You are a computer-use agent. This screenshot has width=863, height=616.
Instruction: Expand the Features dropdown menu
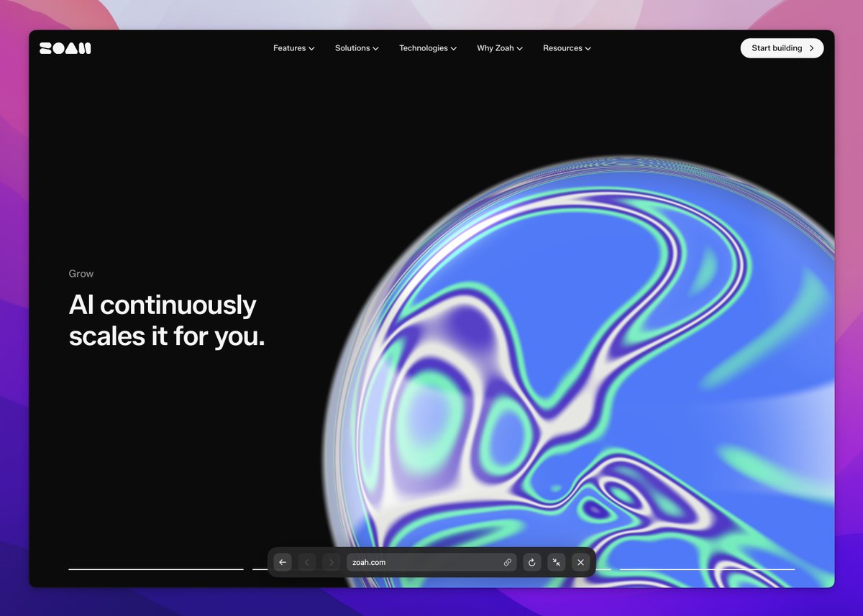pos(294,48)
